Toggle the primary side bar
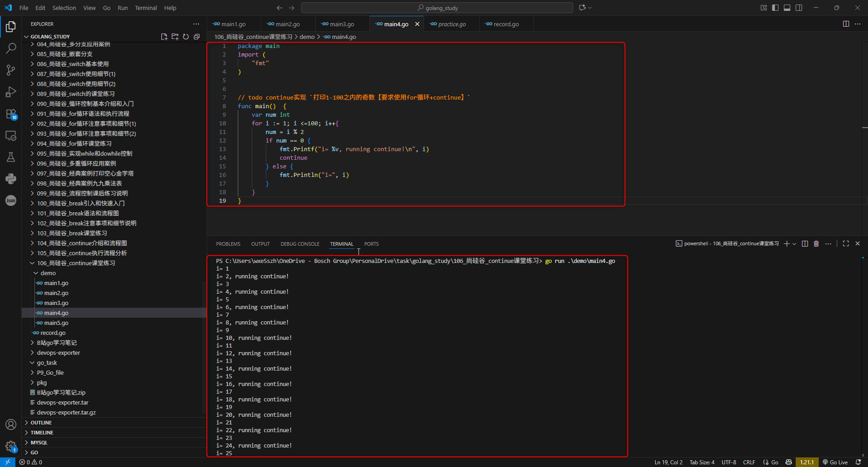The height and width of the screenshot is (467, 868). (775, 8)
